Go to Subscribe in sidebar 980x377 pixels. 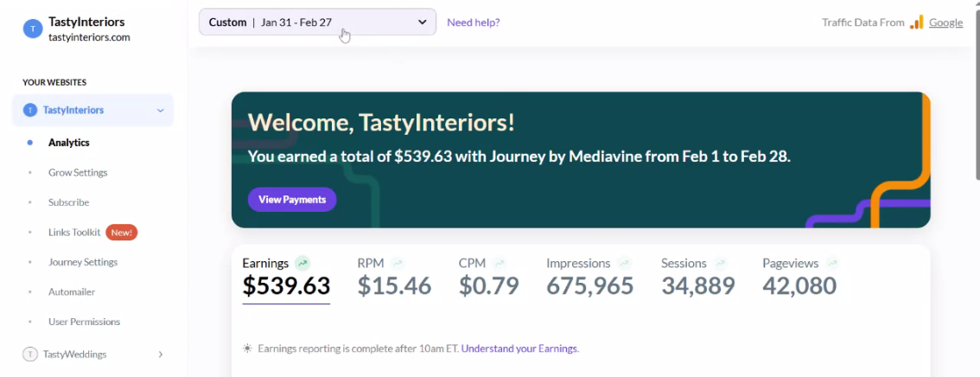69,202
